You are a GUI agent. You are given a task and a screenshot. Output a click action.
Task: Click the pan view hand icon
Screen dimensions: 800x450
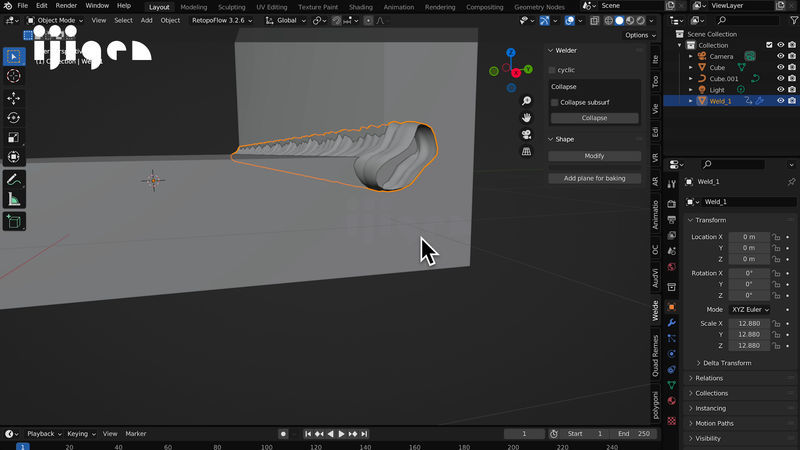coord(526,118)
